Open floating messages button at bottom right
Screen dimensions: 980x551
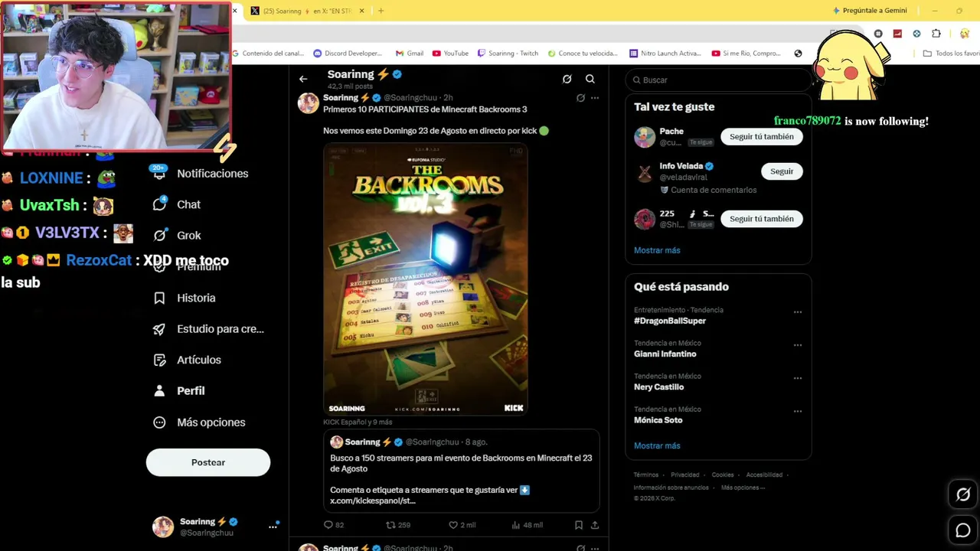tap(963, 530)
